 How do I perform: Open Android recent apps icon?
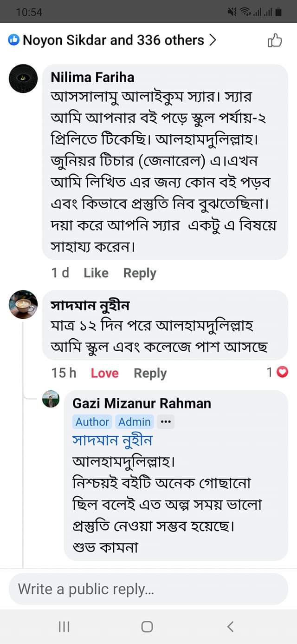[64, 626]
